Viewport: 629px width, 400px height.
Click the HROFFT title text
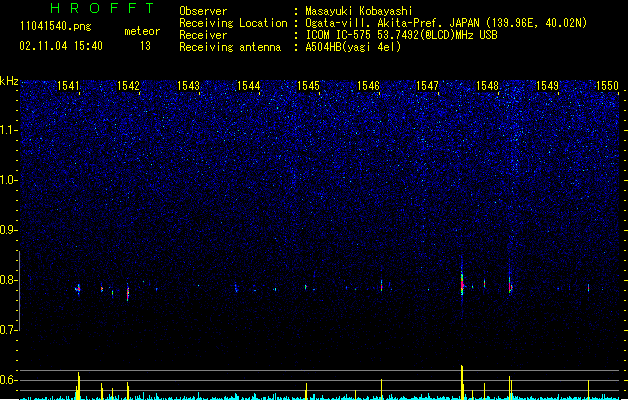coord(102,8)
